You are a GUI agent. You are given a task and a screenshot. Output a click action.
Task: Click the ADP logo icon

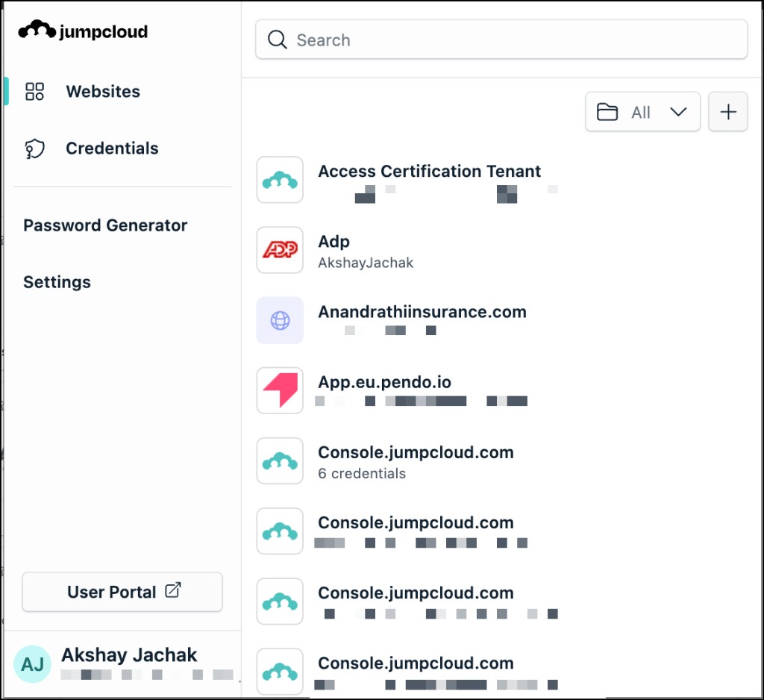tap(280, 250)
